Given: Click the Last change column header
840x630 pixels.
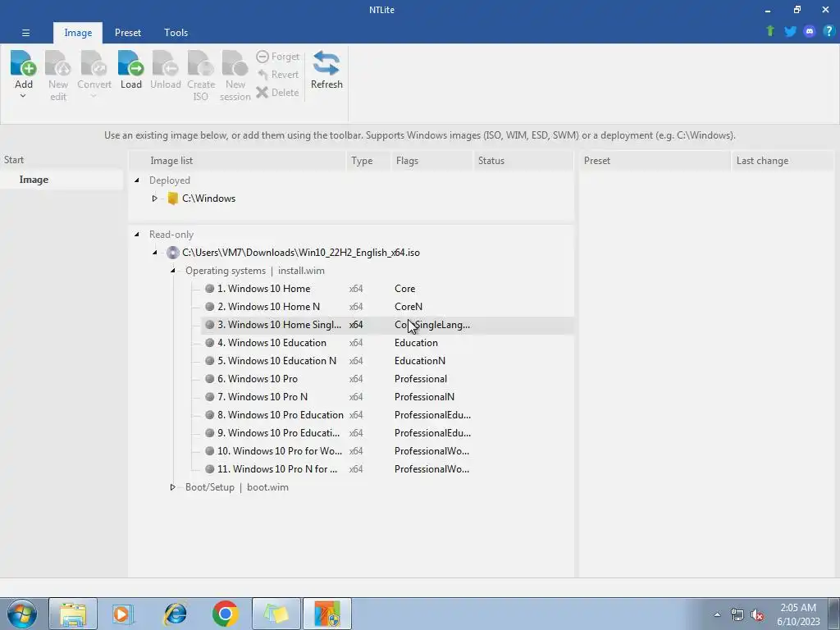Looking at the screenshot, I should 783,161.
